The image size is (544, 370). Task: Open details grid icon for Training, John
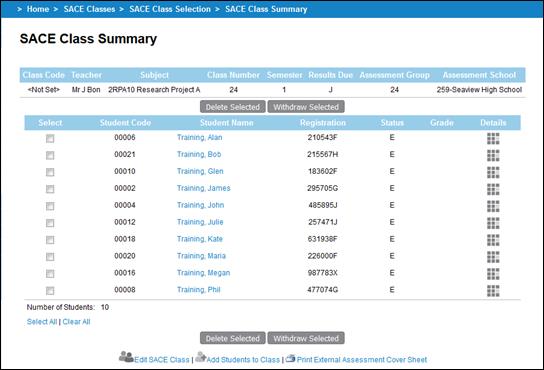click(x=493, y=206)
